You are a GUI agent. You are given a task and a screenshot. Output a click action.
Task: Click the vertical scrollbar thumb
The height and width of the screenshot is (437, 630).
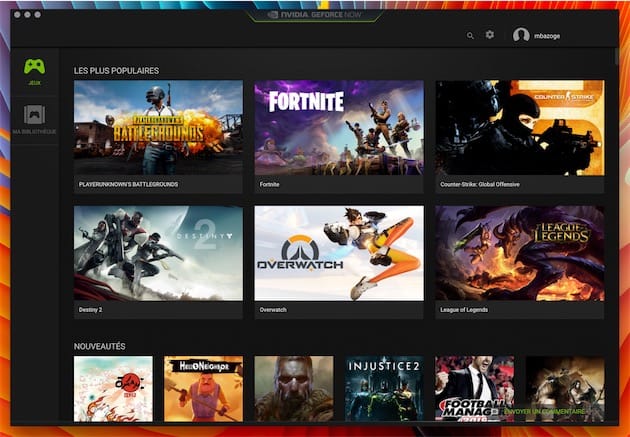pyautogui.click(x=616, y=57)
